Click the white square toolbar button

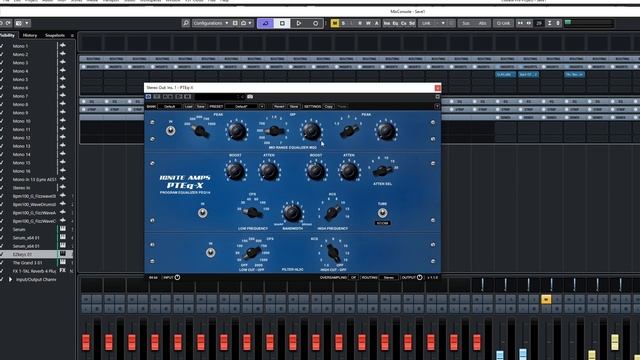tap(282, 23)
